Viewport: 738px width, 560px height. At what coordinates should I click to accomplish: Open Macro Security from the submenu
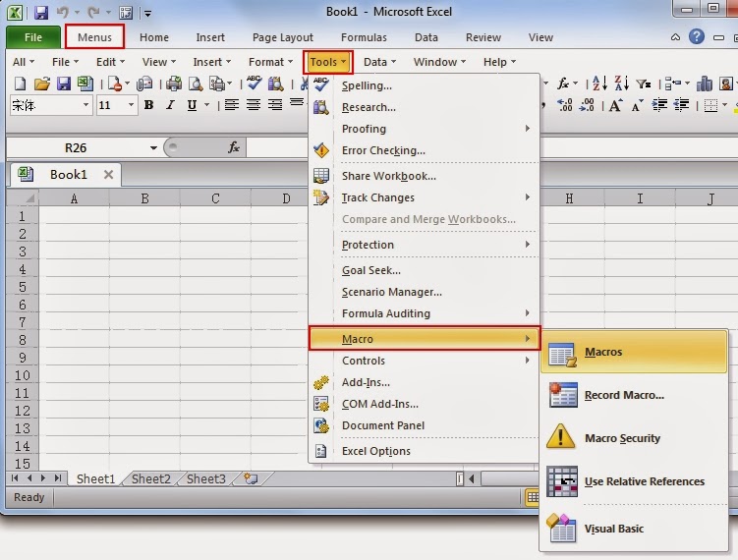pos(634,438)
